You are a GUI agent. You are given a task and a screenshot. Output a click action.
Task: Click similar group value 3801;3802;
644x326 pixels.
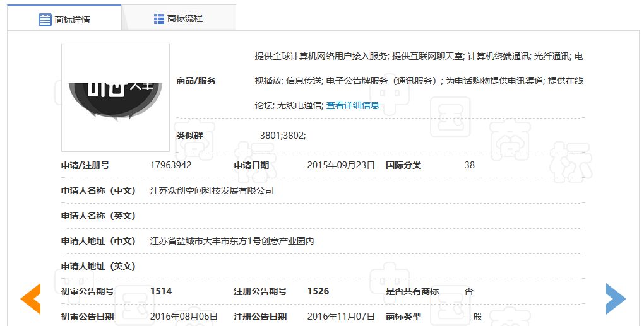tap(283, 136)
